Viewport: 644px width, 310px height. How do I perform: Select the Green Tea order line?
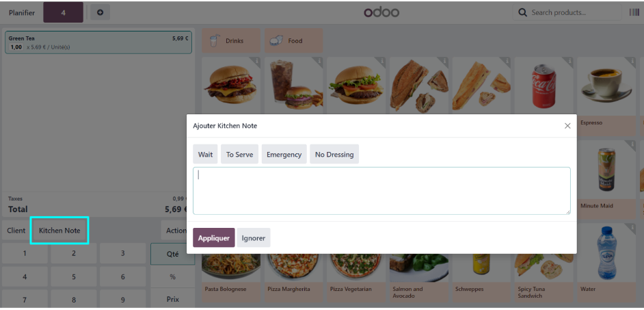(x=98, y=42)
